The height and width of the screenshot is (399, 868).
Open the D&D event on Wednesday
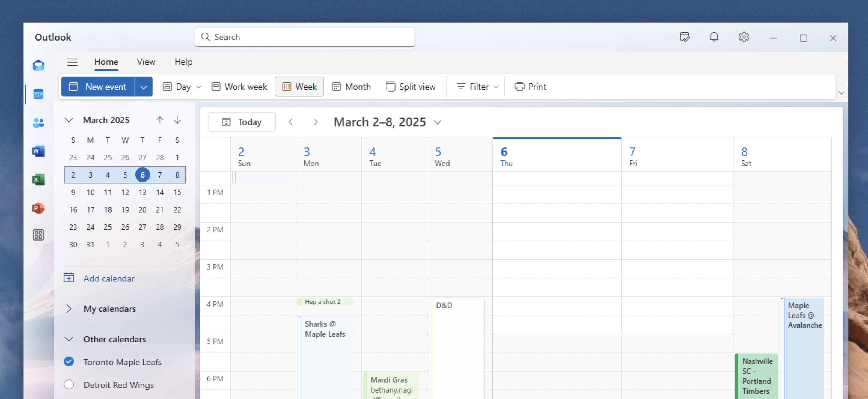pyautogui.click(x=457, y=348)
